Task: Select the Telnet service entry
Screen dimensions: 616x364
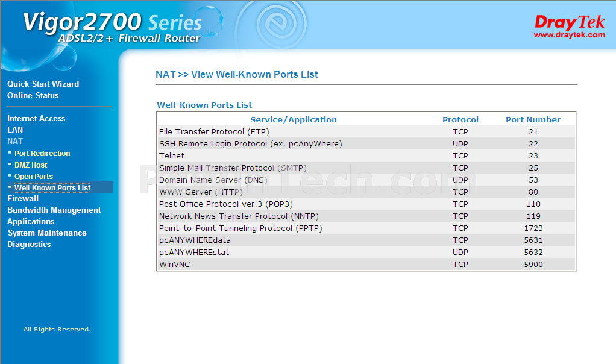Action: (x=172, y=156)
